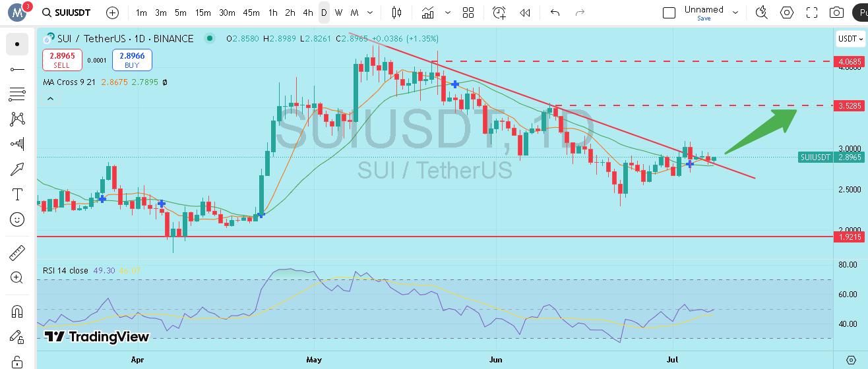This screenshot has width=868, height=369.
Task: Open the patterns drawing tools
Action: (x=17, y=119)
